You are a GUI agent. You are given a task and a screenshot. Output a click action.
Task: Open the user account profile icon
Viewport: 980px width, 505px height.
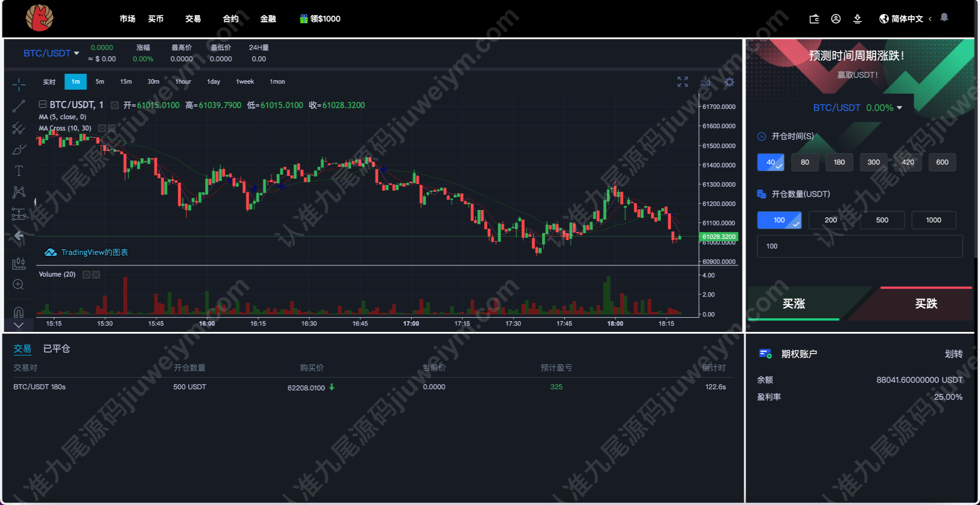tap(835, 19)
